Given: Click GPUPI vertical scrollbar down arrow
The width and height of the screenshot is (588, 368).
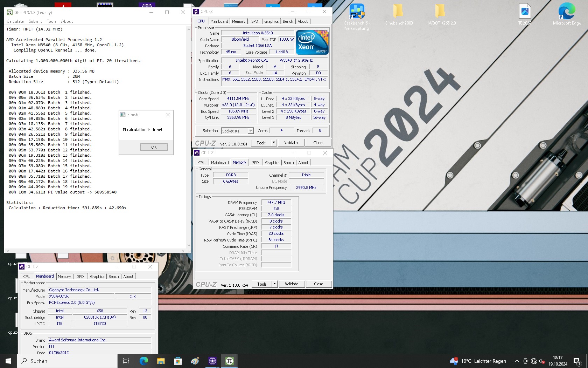Looking at the screenshot, I should [x=189, y=245].
